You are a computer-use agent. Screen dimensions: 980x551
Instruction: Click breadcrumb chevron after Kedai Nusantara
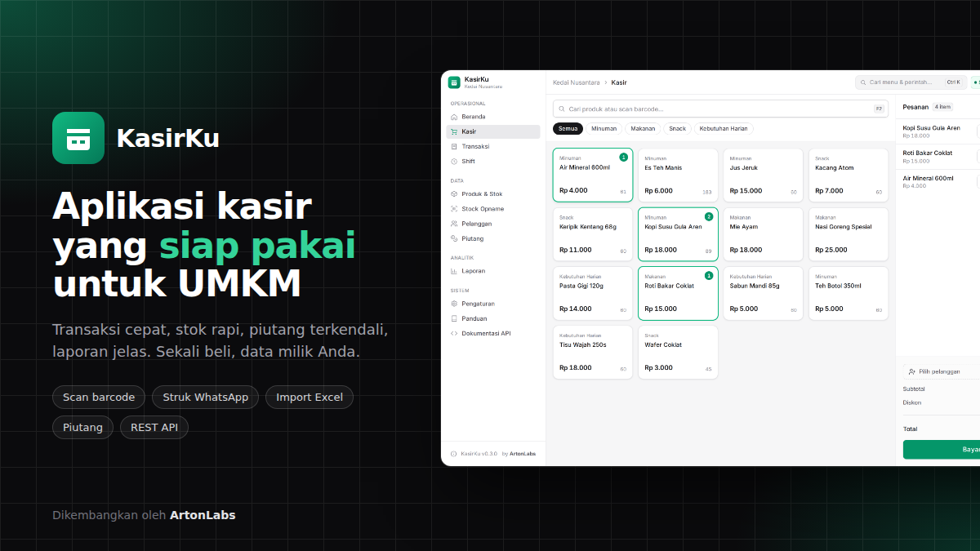tap(606, 82)
